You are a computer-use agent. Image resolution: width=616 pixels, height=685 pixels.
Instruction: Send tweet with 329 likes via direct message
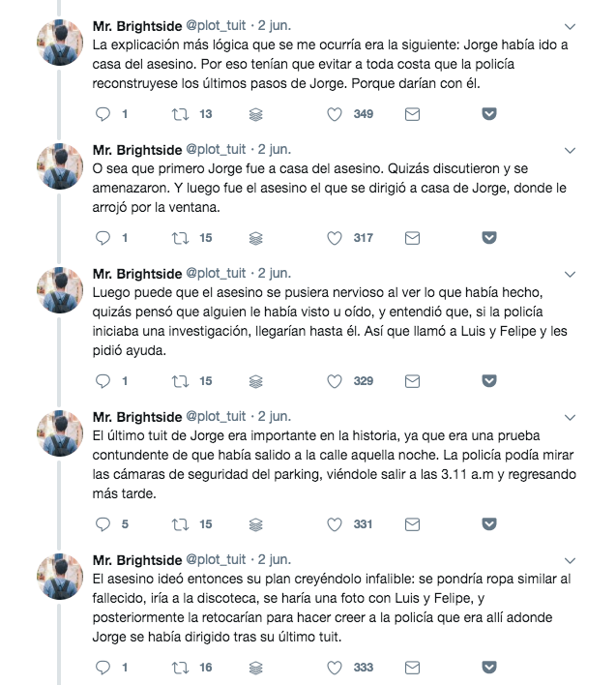[x=412, y=381]
